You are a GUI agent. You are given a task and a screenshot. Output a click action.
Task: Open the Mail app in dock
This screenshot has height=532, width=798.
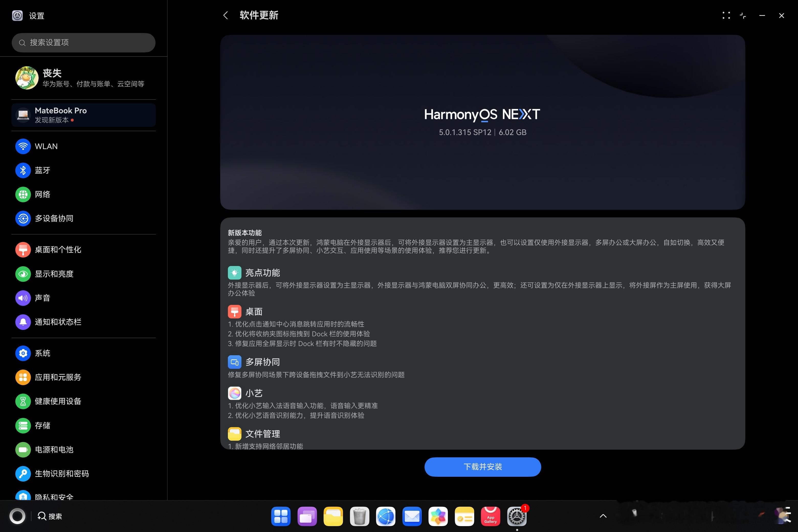click(412, 516)
